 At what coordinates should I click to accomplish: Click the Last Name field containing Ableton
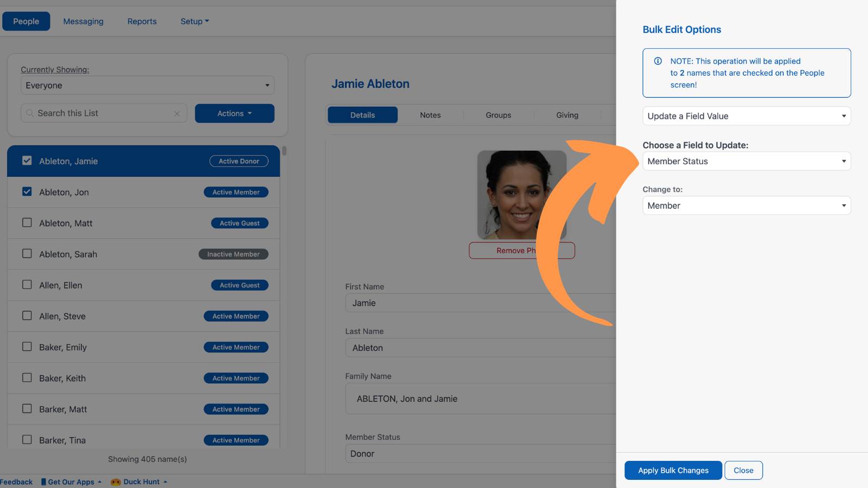(x=481, y=348)
